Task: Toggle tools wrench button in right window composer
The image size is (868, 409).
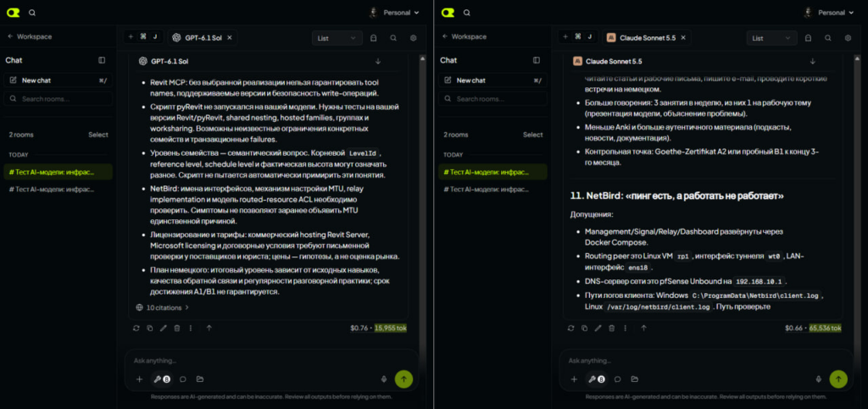Action: [596, 379]
